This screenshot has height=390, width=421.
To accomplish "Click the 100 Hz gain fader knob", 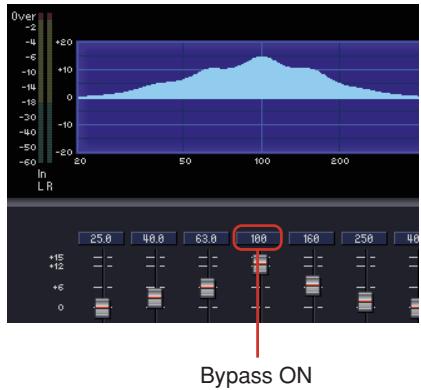I will [260, 264].
